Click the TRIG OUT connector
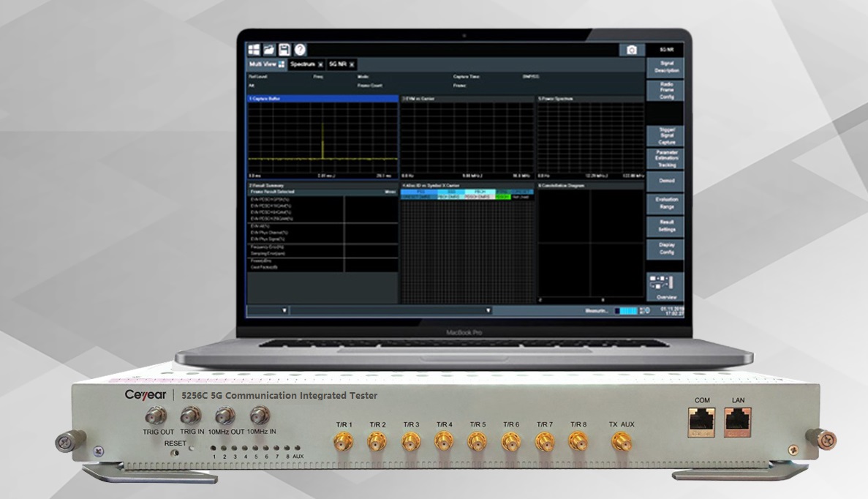The height and width of the screenshot is (499, 868). pyautogui.click(x=156, y=416)
